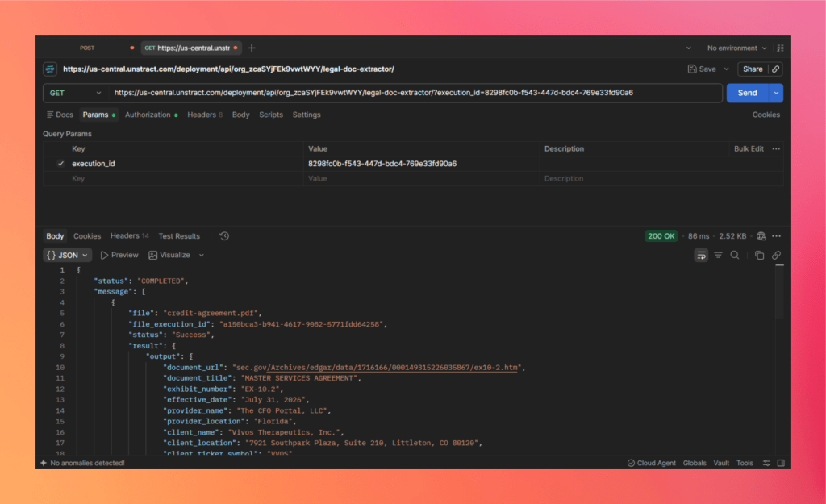Click the request URL input field
Image resolution: width=826 pixels, height=504 pixels.
click(x=415, y=93)
